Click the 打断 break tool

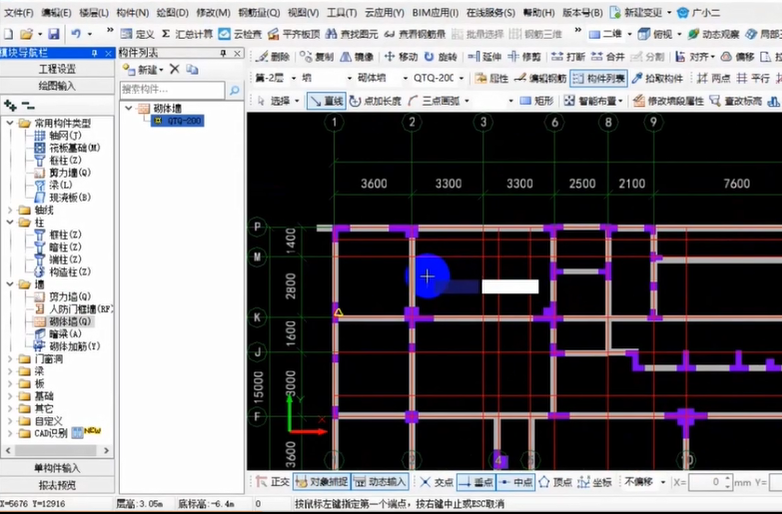click(568, 57)
